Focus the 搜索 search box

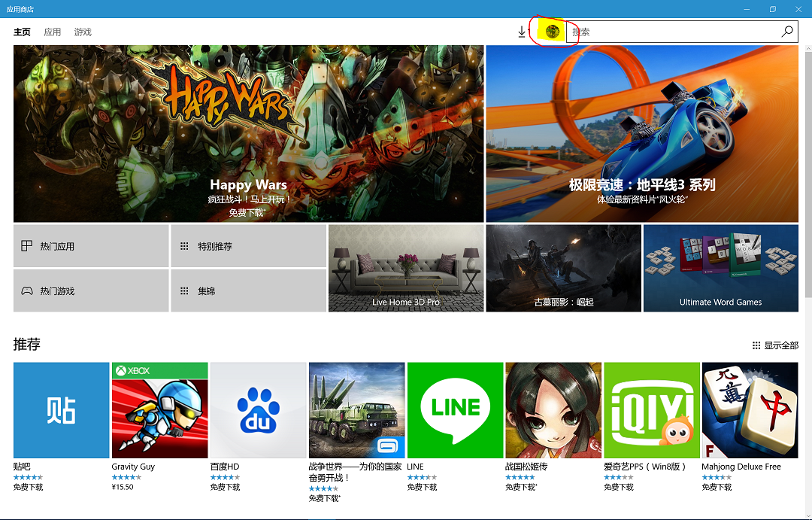point(681,32)
